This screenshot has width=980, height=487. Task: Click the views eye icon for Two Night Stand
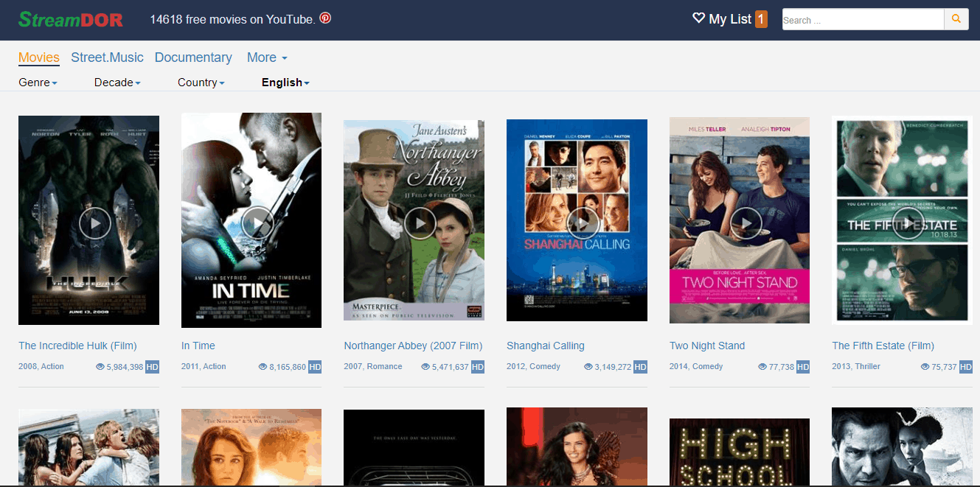click(x=763, y=367)
